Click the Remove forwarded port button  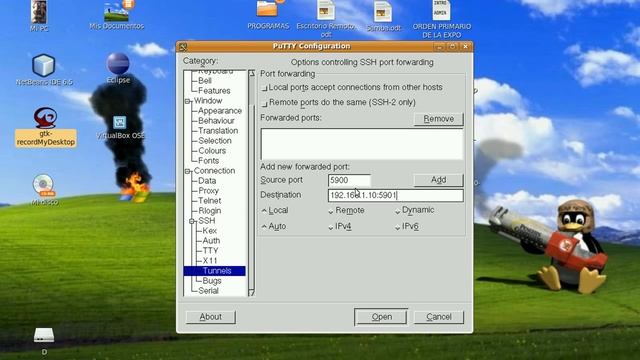coord(439,119)
